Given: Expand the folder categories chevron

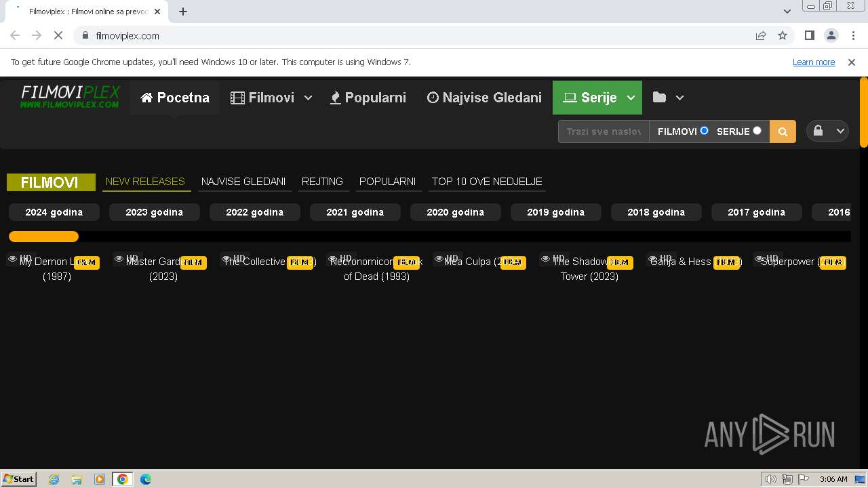Looking at the screenshot, I should [680, 98].
